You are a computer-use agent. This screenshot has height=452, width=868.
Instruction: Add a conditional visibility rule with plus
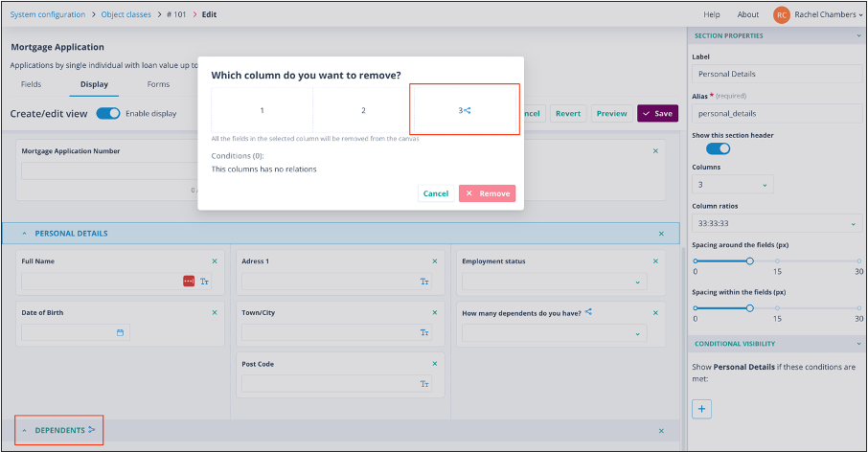click(701, 409)
